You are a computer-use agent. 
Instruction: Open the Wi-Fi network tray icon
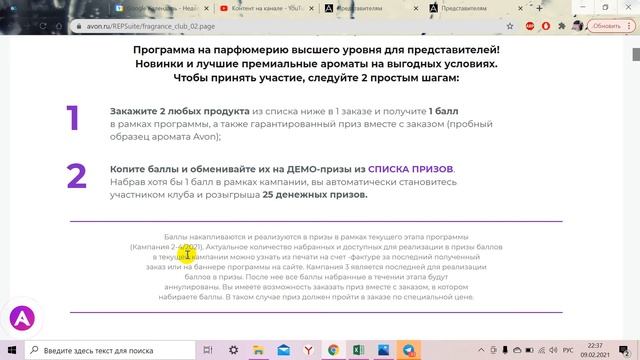(542, 350)
